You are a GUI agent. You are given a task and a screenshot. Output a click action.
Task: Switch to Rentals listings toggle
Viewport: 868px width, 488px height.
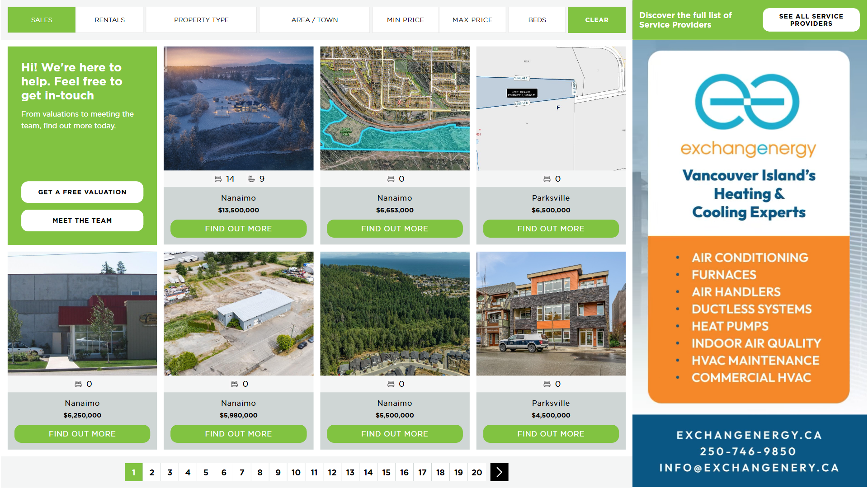tap(109, 20)
